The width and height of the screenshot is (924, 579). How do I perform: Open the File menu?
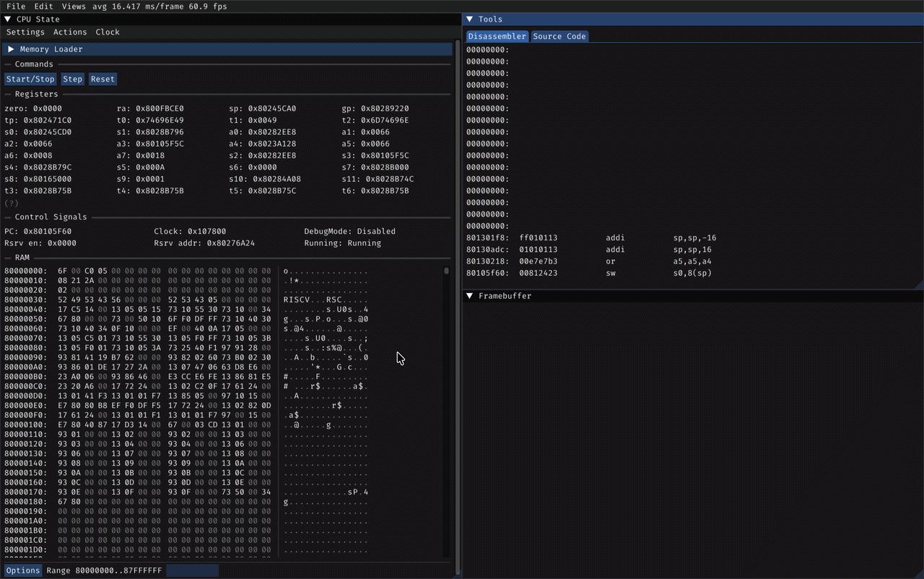(15, 6)
